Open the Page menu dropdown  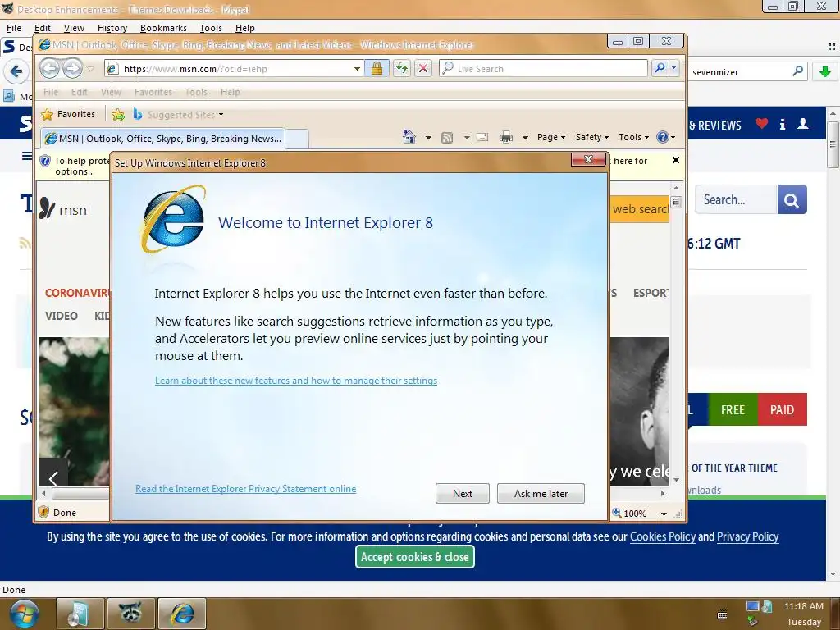[x=551, y=137]
